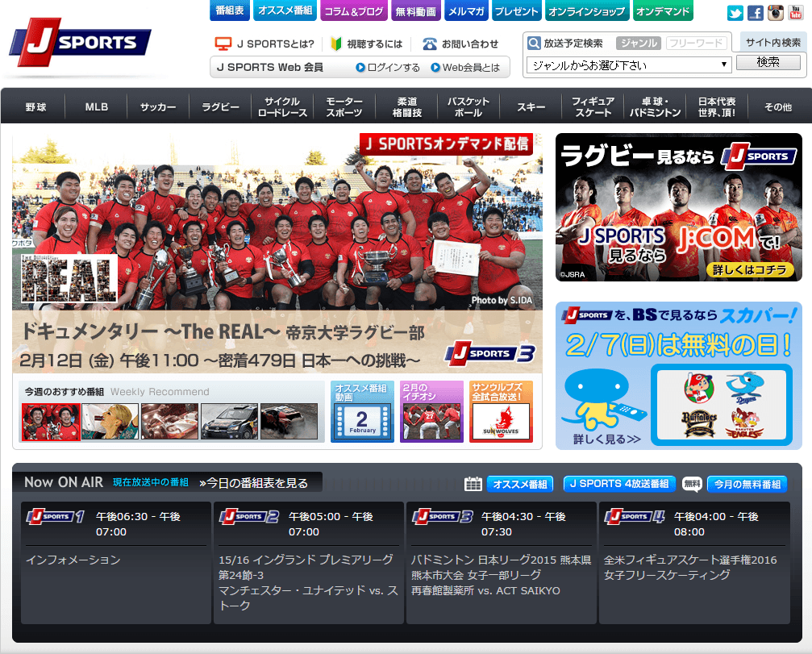Click the J SPORTS 4 channel logo
Viewport: 812px width, 654px height.
tap(635, 516)
